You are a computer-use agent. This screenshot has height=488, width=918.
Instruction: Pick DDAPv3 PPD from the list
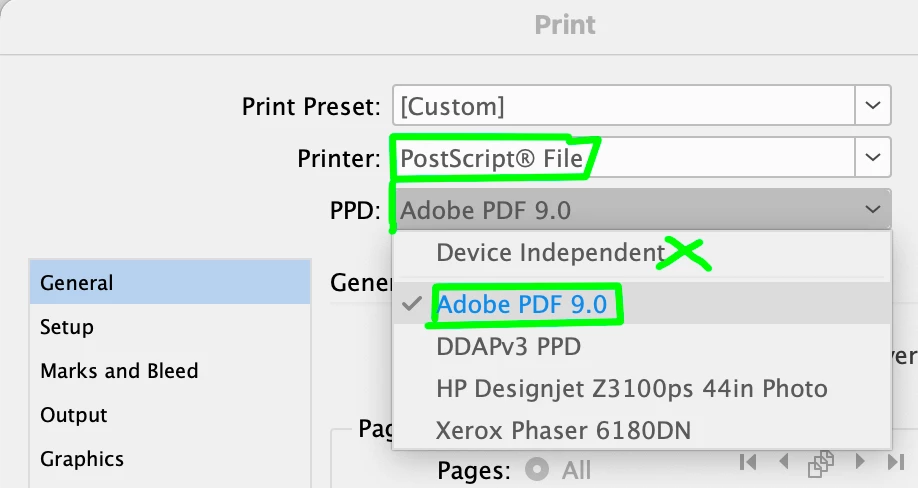[508, 347]
